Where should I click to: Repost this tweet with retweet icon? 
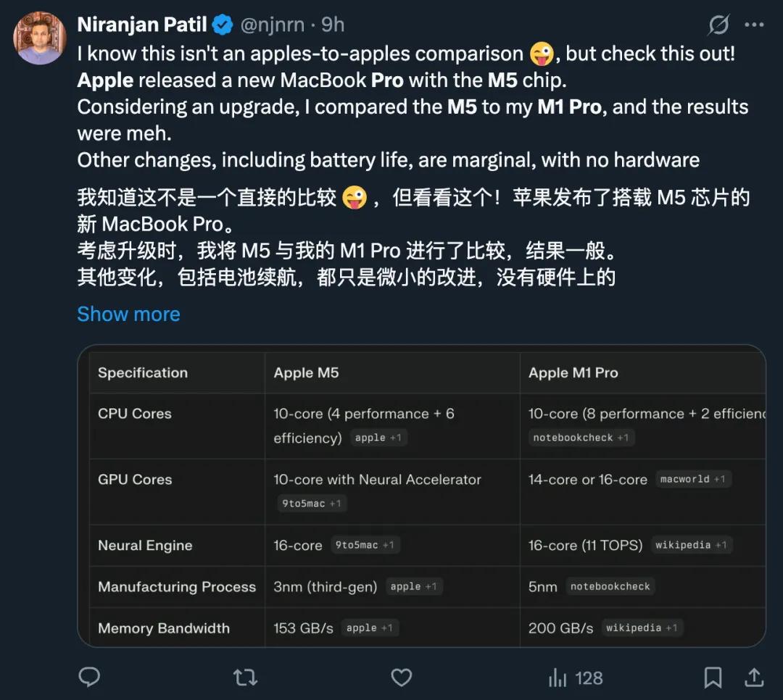245,678
